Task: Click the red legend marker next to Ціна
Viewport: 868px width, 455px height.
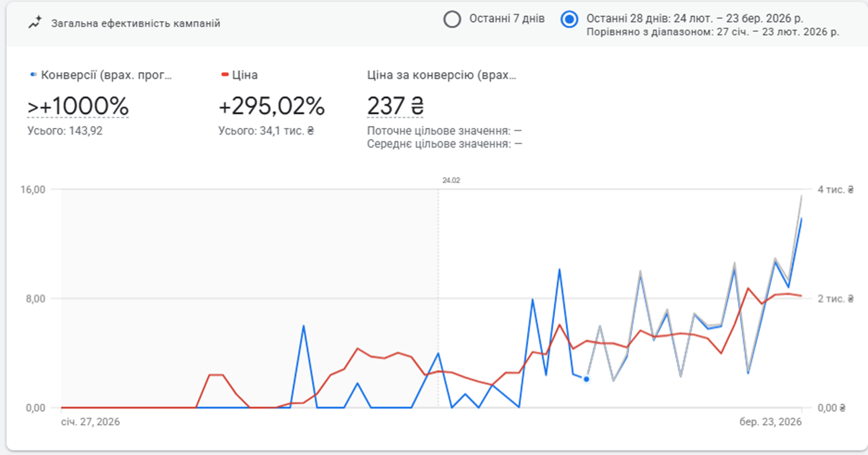Action: coord(224,75)
